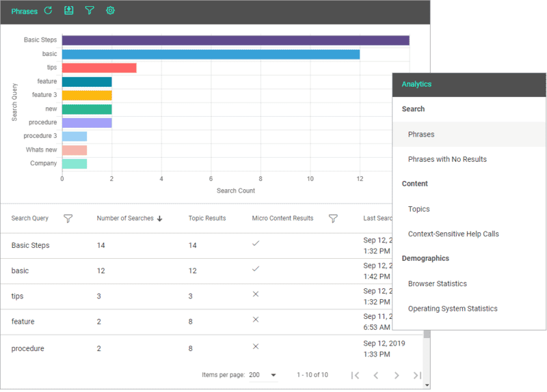The height and width of the screenshot is (392, 547).
Task: Click the blue basic bar in chart
Action: [211, 55]
